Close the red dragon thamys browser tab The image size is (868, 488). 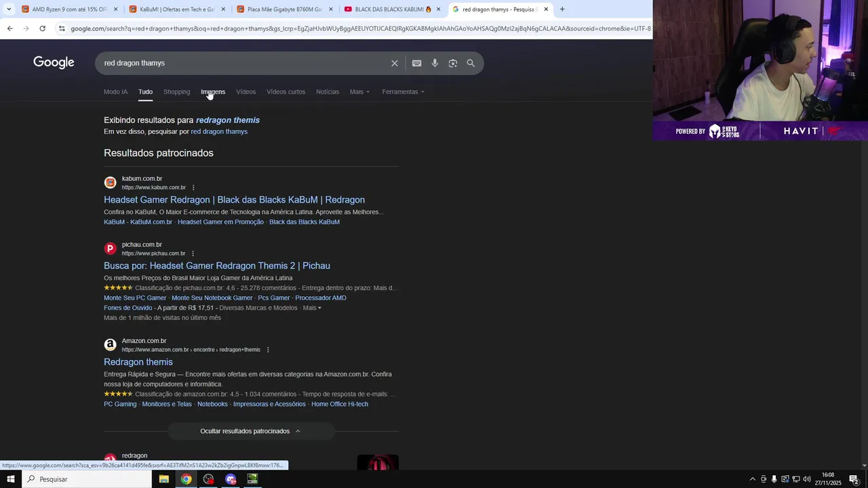(x=546, y=9)
